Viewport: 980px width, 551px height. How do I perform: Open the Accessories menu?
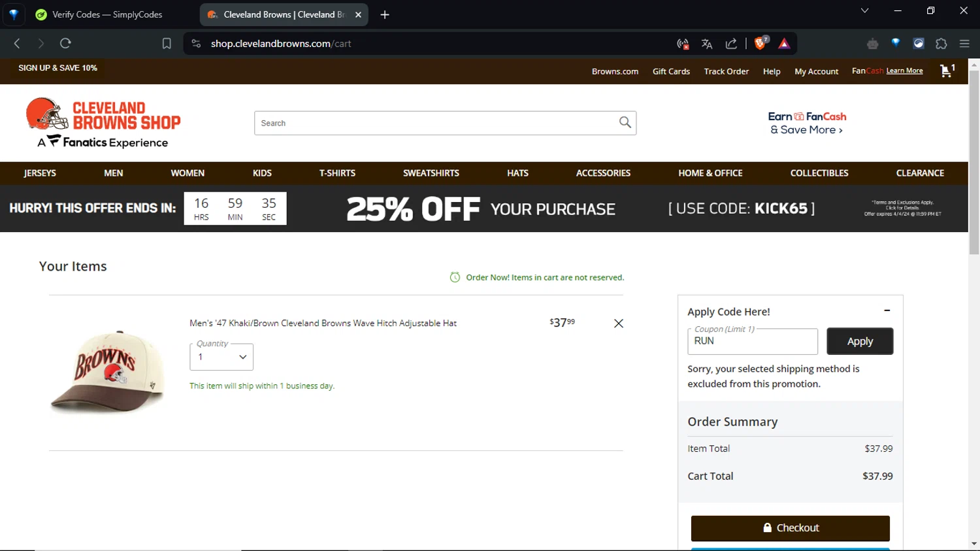pyautogui.click(x=603, y=173)
